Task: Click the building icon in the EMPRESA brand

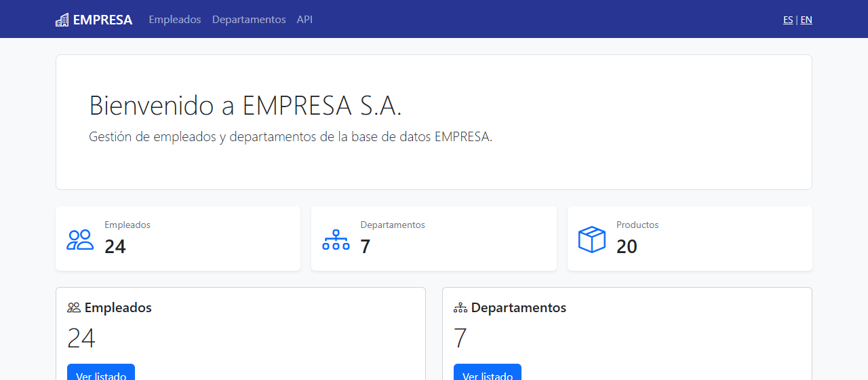Action: pos(62,20)
